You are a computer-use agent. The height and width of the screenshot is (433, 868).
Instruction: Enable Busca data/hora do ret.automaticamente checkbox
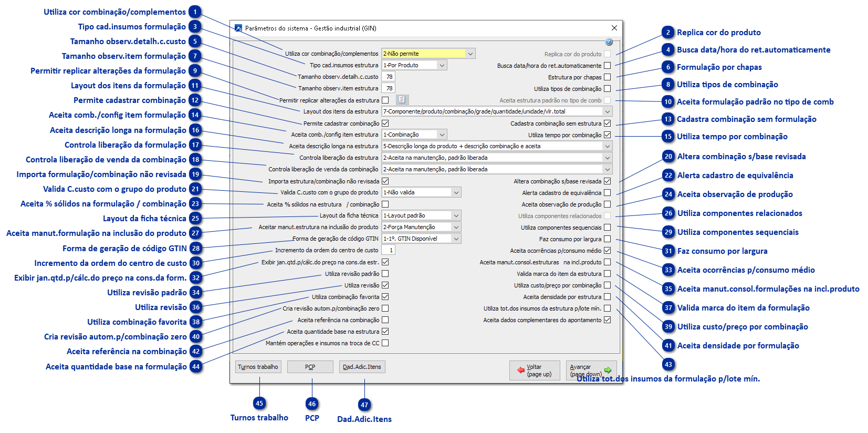coord(608,66)
